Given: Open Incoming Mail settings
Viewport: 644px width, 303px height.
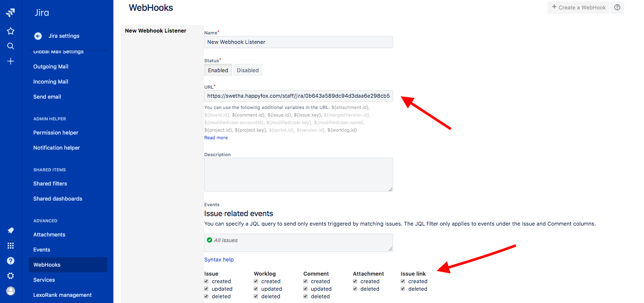Looking at the screenshot, I should (x=51, y=82).
